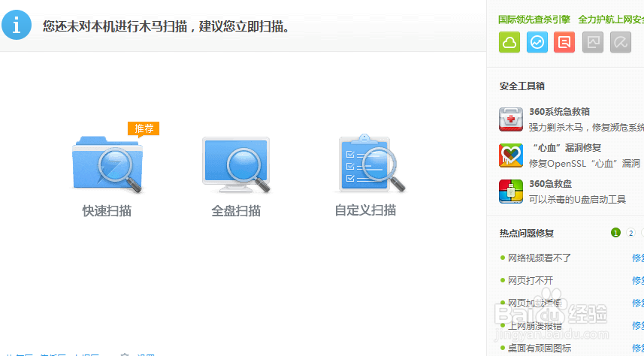Enable the first gray disabled engine icon

point(593,42)
